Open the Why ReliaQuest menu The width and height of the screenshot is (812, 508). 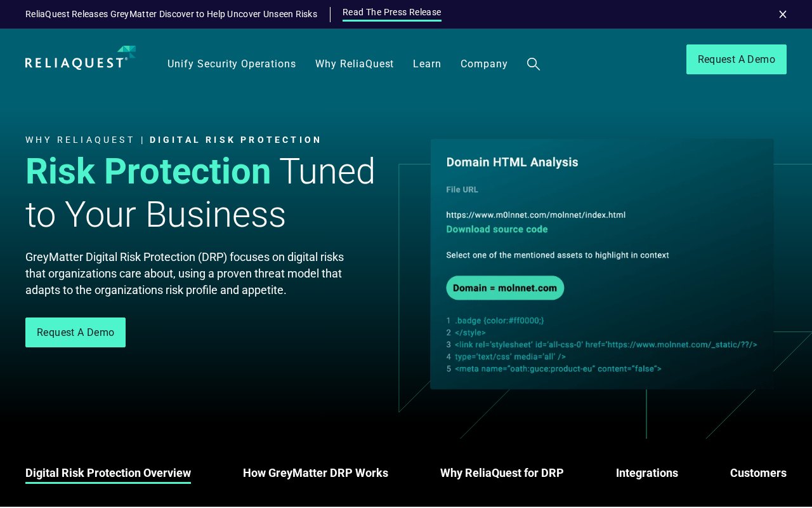coord(355,64)
